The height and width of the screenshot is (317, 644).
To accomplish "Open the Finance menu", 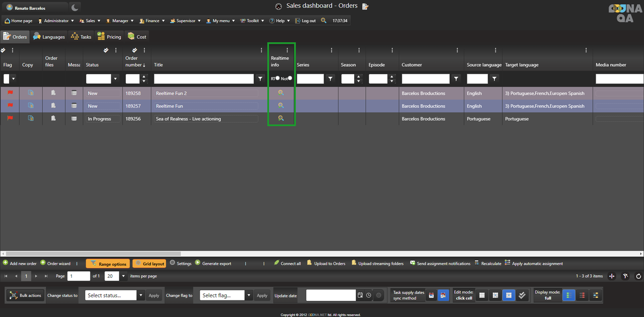I will (149, 21).
